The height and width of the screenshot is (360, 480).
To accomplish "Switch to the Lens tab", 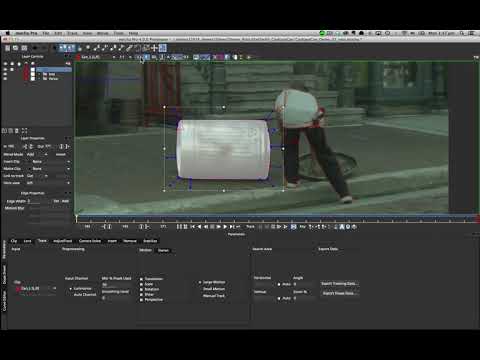I will coord(27,241).
